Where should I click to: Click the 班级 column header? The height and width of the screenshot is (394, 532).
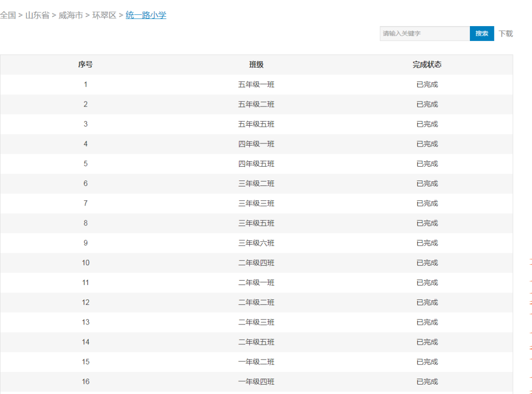[x=256, y=65]
